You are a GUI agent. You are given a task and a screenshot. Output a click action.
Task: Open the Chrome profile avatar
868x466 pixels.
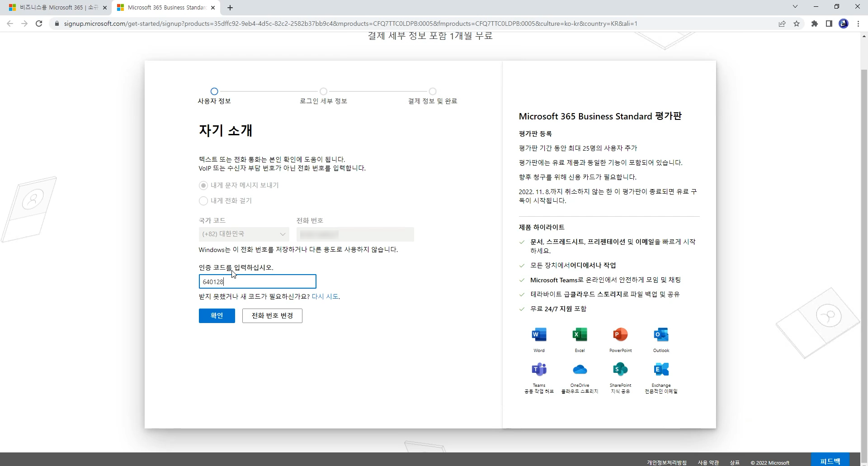(x=844, y=24)
